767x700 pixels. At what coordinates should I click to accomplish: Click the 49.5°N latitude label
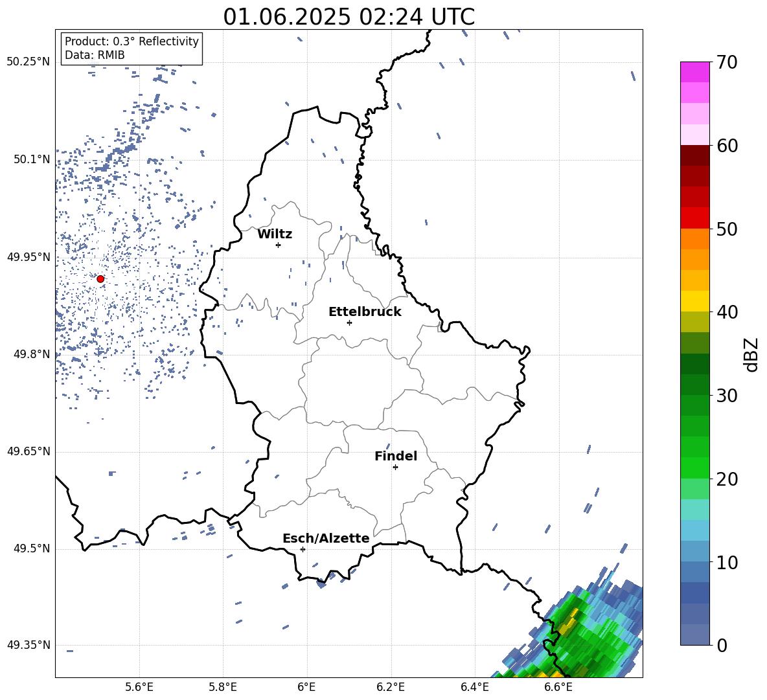click(32, 548)
